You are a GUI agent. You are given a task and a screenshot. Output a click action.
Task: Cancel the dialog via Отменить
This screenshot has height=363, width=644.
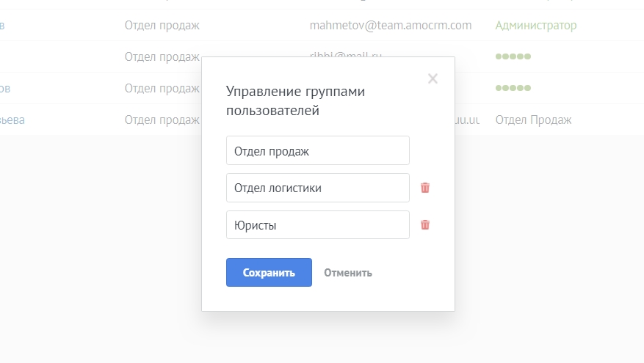pos(348,273)
